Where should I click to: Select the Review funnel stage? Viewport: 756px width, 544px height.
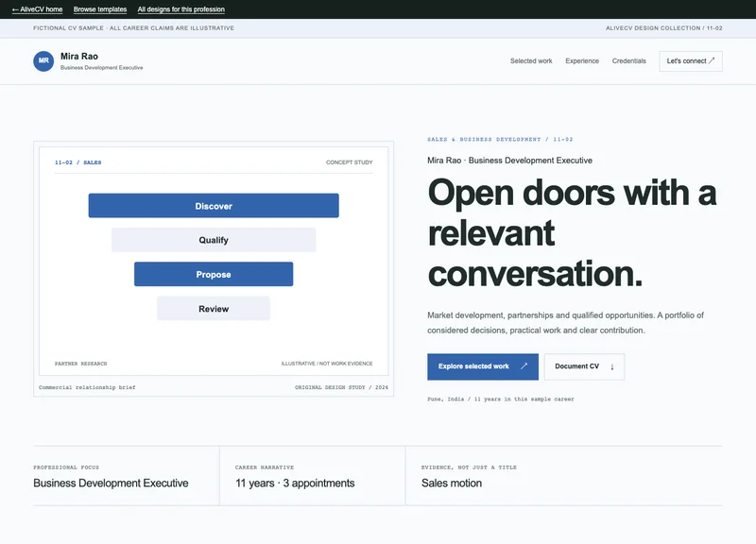click(214, 309)
